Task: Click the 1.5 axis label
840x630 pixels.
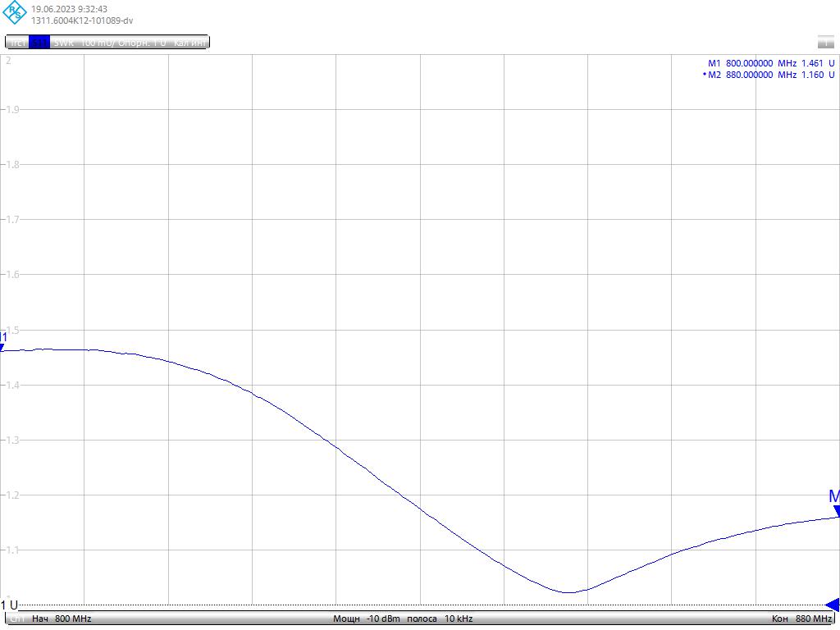Action: coord(11,330)
